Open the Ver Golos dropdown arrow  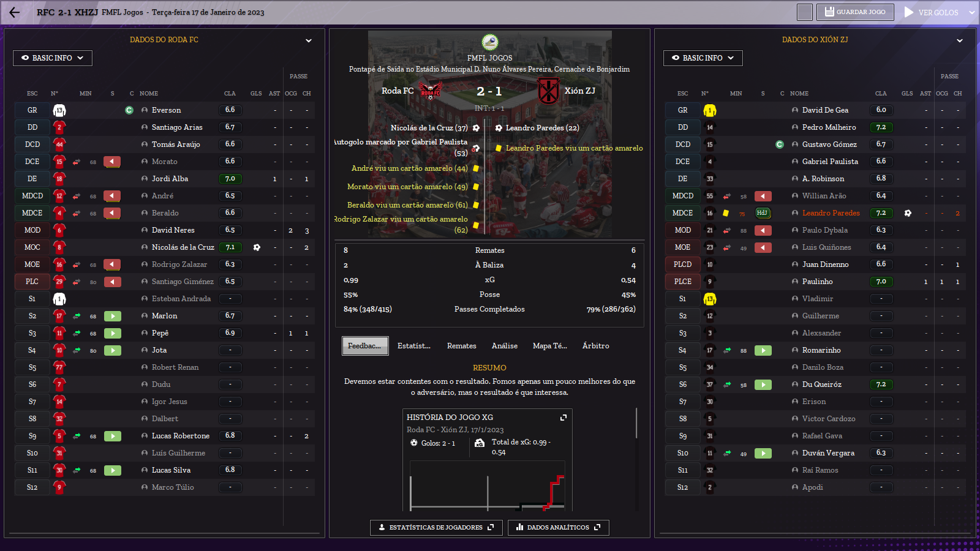pos(971,12)
